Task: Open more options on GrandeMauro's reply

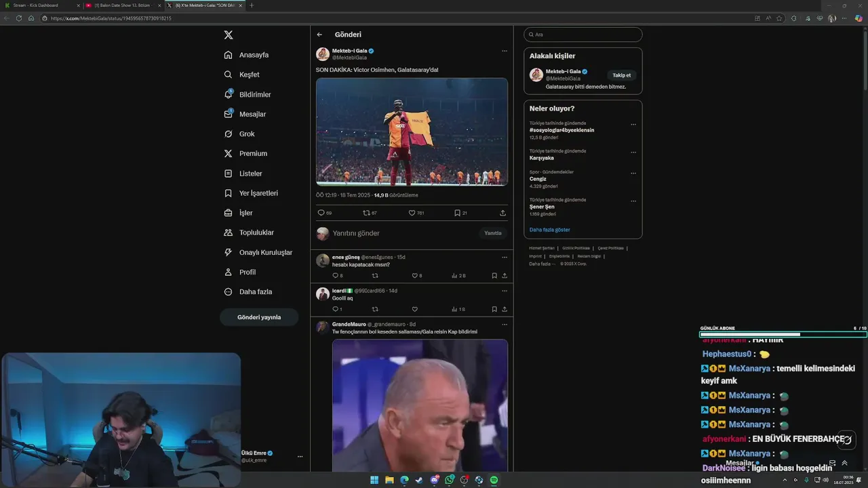Action: pyautogui.click(x=505, y=324)
